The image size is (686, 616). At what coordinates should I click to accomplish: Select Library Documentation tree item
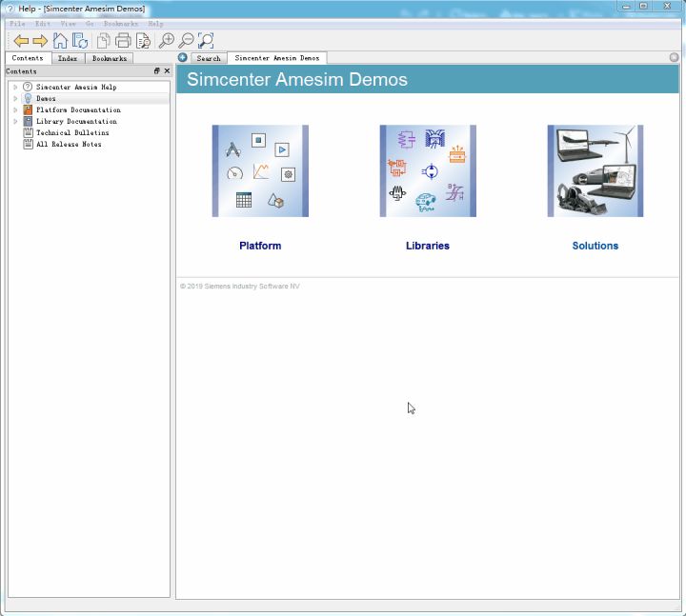[76, 121]
